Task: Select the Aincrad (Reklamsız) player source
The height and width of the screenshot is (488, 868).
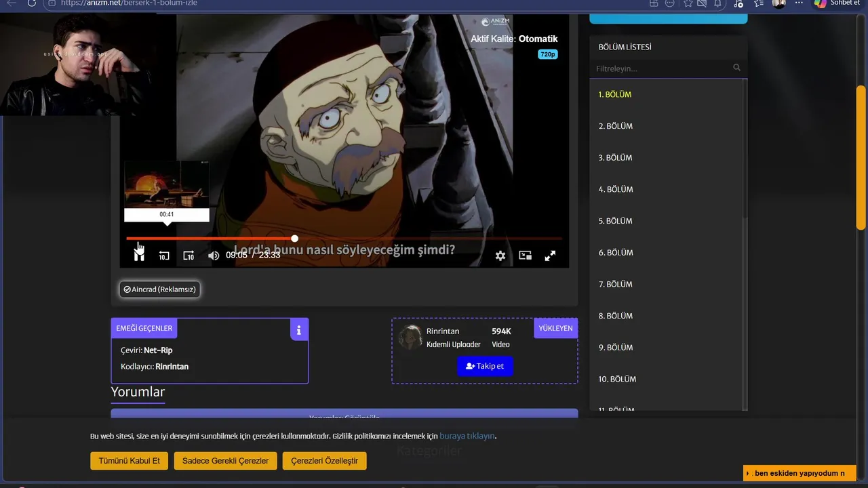Action: click(160, 289)
